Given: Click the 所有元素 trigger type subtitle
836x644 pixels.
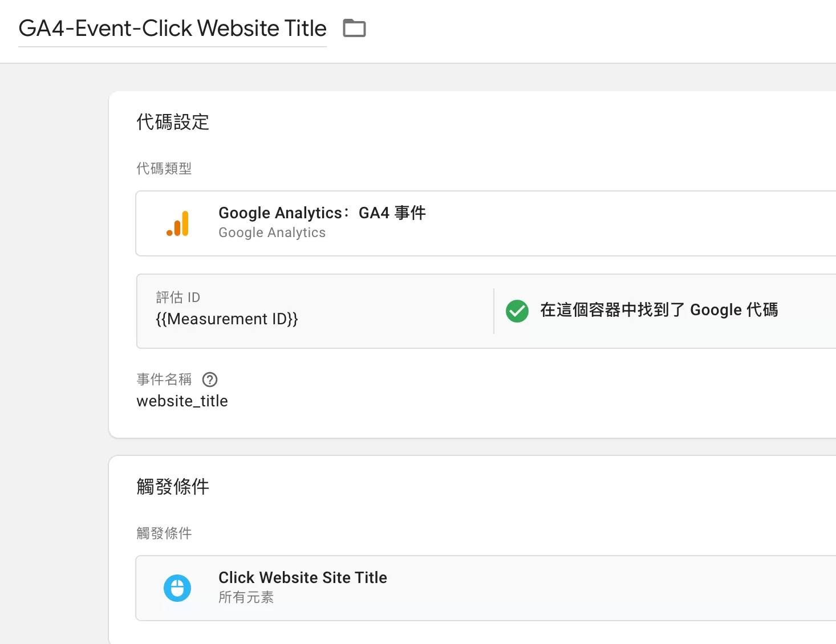Looking at the screenshot, I should (x=246, y=597).
